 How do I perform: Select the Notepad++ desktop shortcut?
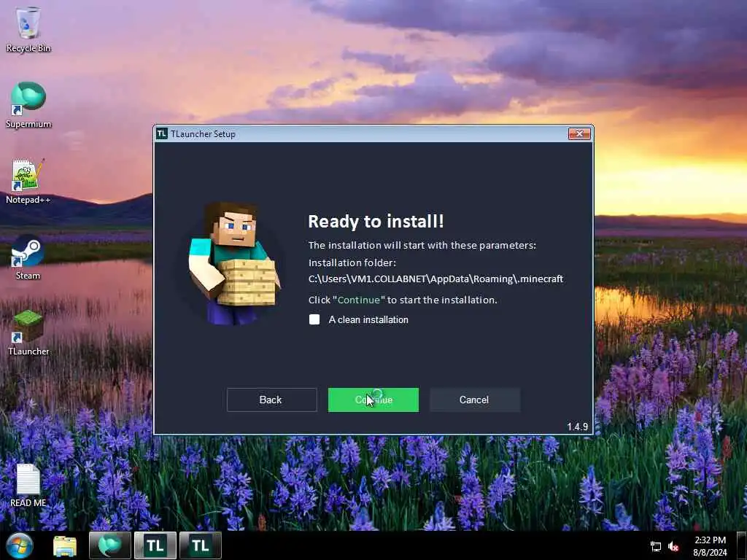[x=28, y=181]
